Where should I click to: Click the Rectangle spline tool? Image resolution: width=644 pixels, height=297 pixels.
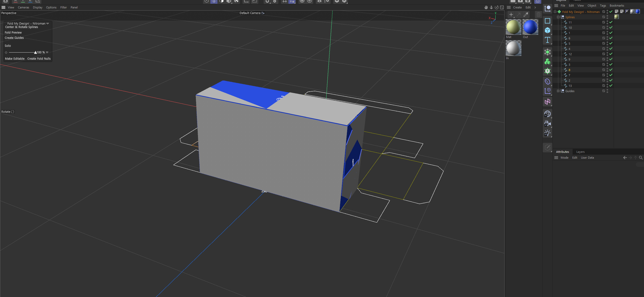click(x=548, y=21)
